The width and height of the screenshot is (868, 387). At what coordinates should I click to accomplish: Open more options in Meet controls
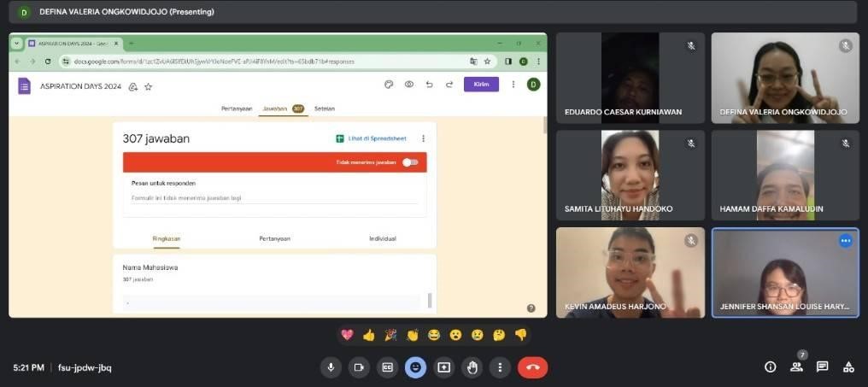pyautogui.click(x=500, y=367)
